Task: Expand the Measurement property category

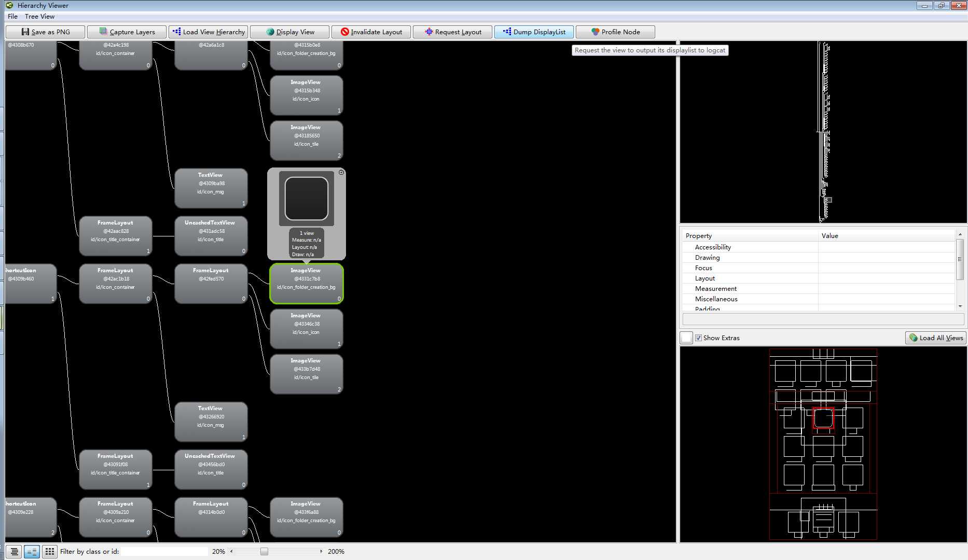Action: (715, 289)
